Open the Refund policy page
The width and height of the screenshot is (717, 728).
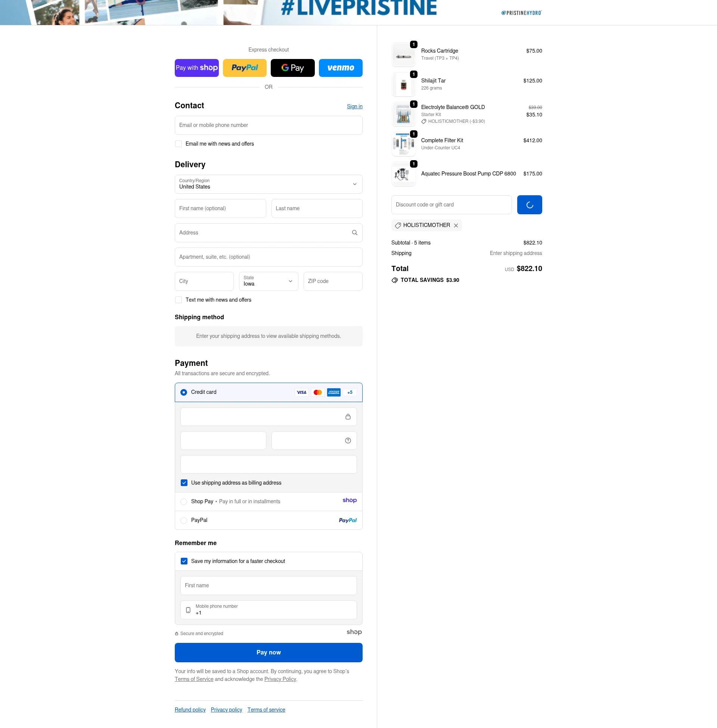coord(190,710)
